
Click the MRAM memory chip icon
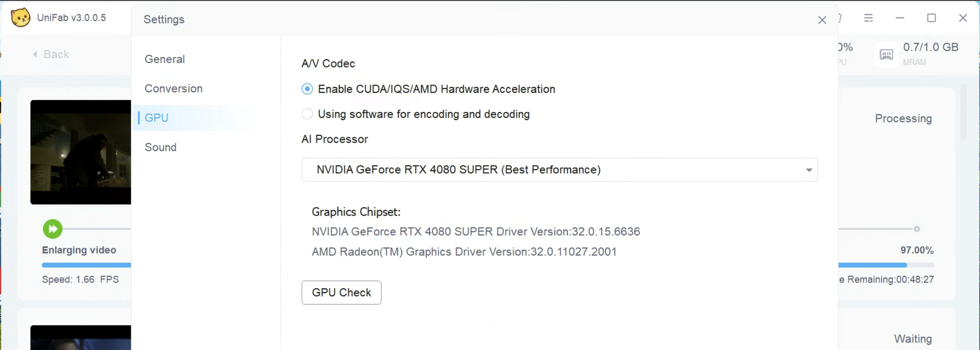(x=886, y=55)
